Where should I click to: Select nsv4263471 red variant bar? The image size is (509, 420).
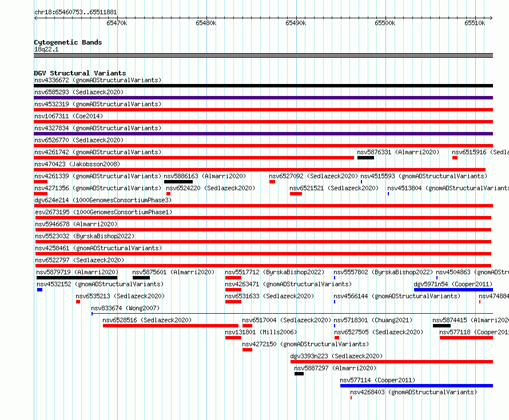point(233,290)
